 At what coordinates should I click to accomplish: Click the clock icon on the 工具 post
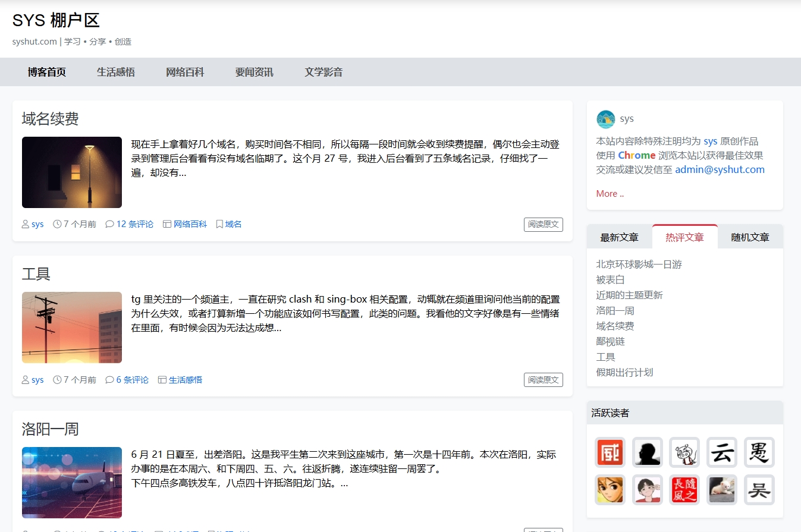click(57, 379)
